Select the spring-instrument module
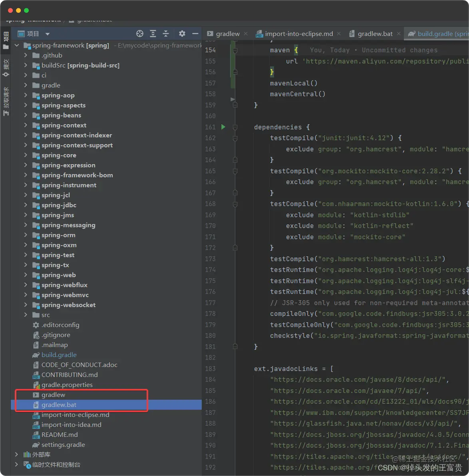This screenshot has width=469, height=476. point(69,185)
